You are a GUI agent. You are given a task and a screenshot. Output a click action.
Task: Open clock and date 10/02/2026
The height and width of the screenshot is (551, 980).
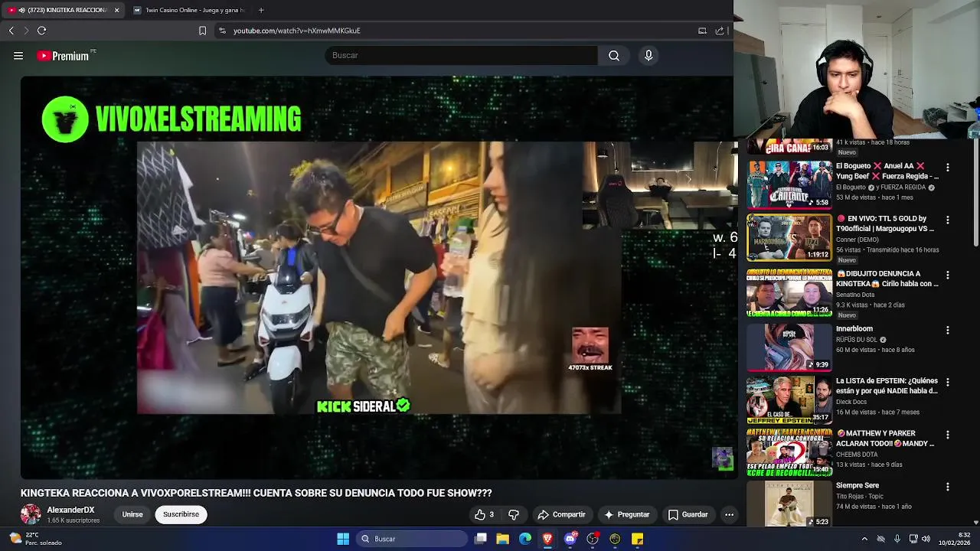tap(955, 539)
